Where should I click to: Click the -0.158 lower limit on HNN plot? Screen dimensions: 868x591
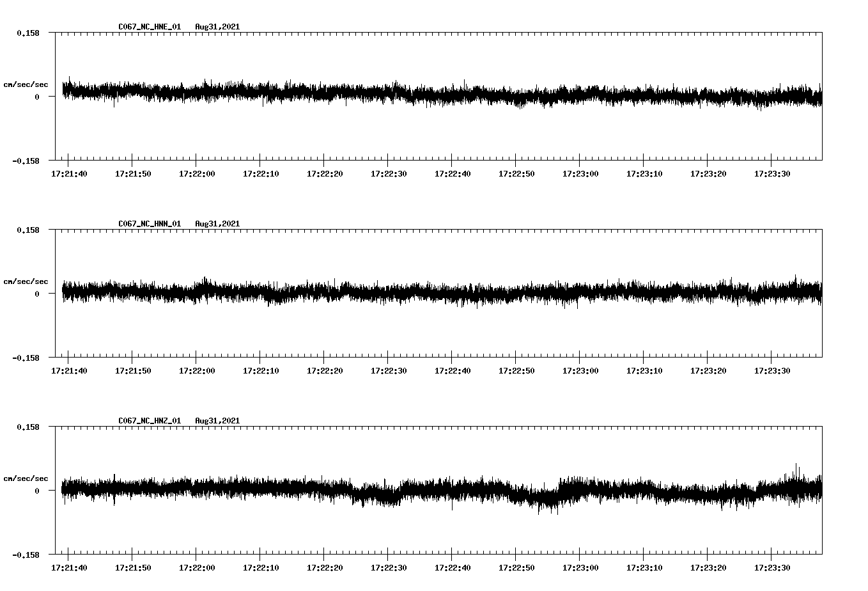point(26,358)
